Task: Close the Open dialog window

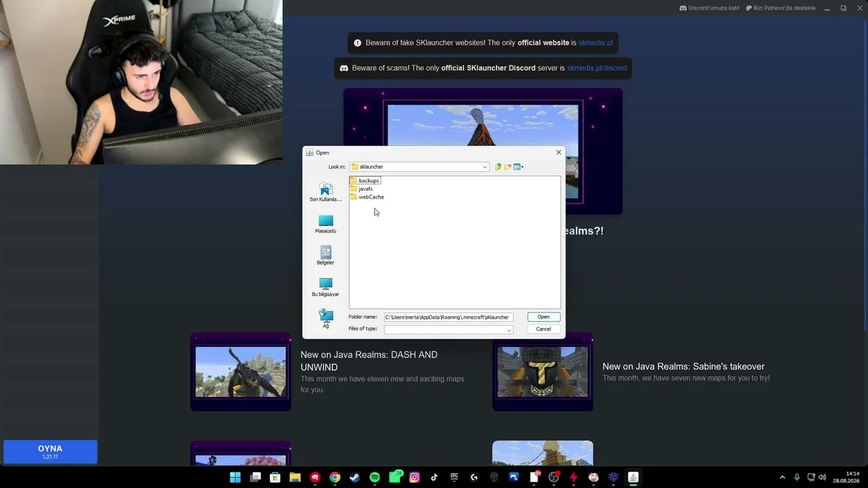Action: tap(559, 152)
